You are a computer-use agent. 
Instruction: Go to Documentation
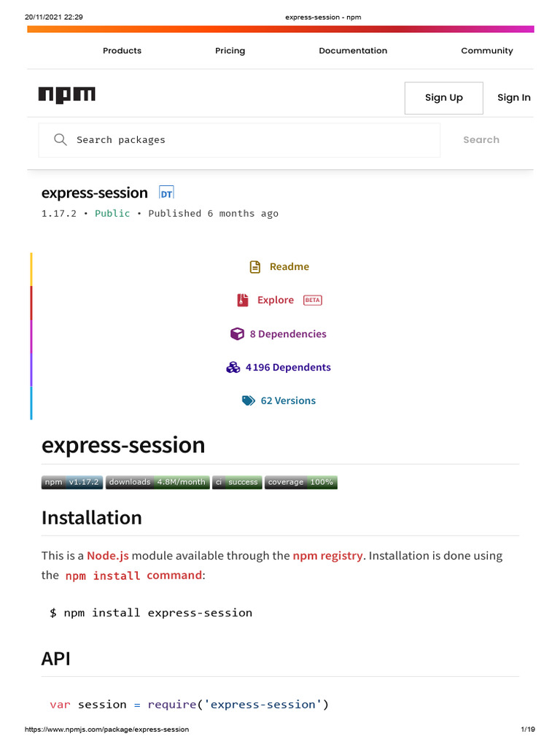tap(353, 51)
